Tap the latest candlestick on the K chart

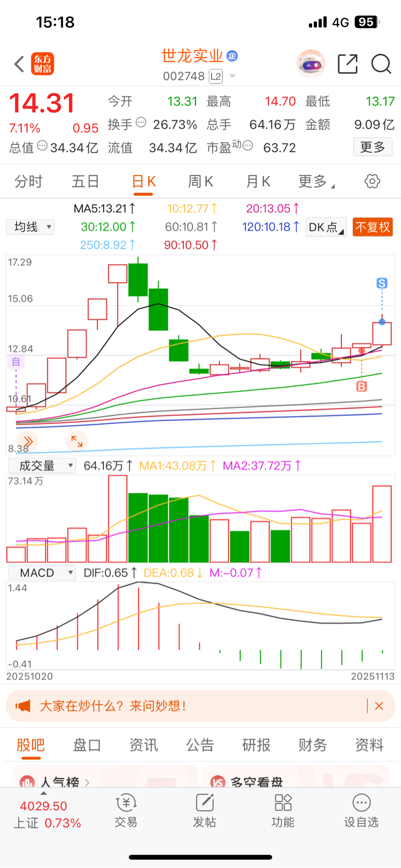coord(382,334)
